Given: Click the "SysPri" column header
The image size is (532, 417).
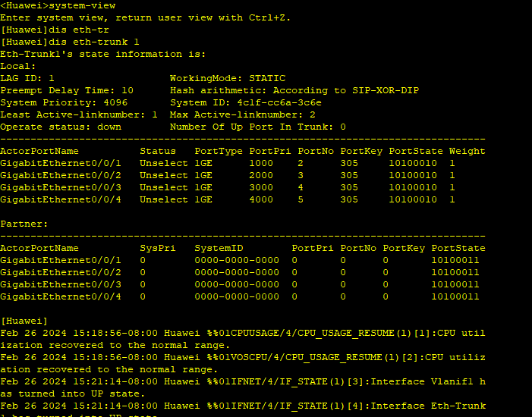Looking at the screenshot, I should pyautogui.click(x=158, y=249).
